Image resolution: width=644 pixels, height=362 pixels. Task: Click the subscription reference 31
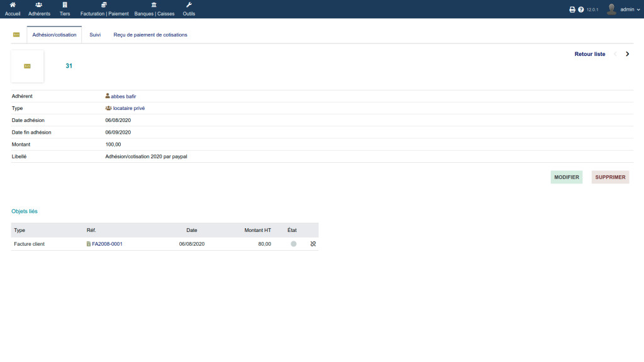click(69, 65)
